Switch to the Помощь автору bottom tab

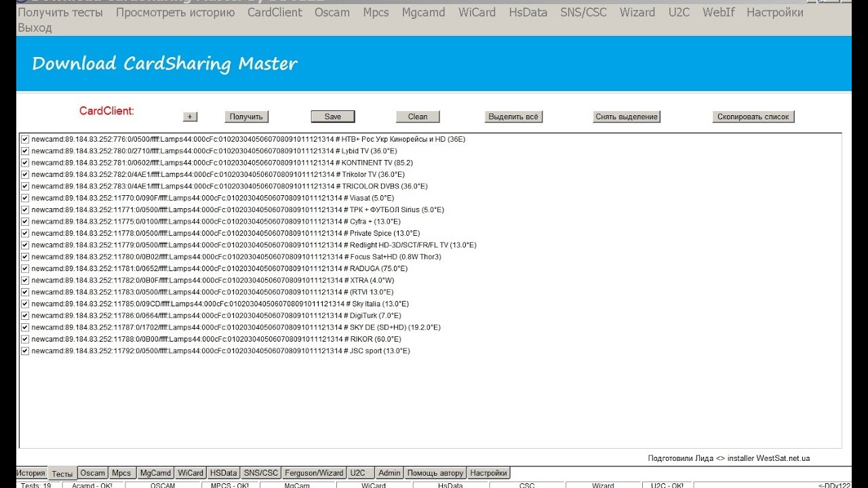(435, 473)
